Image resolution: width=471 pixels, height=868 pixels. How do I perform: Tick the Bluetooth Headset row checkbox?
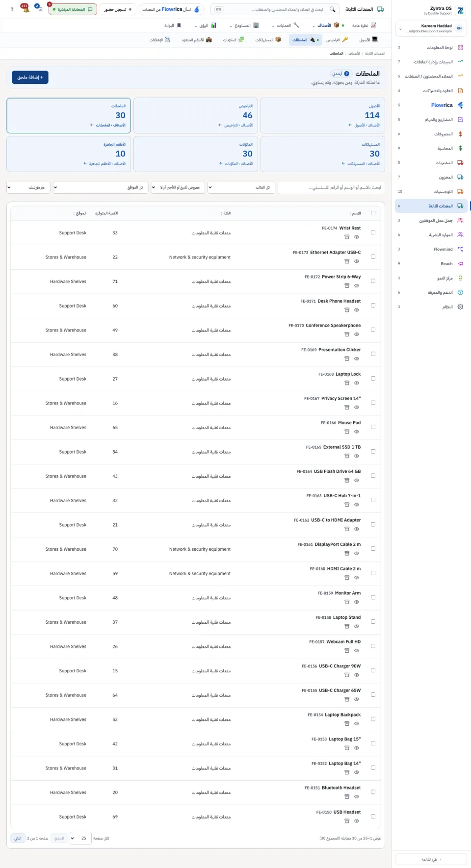(373, 792)
